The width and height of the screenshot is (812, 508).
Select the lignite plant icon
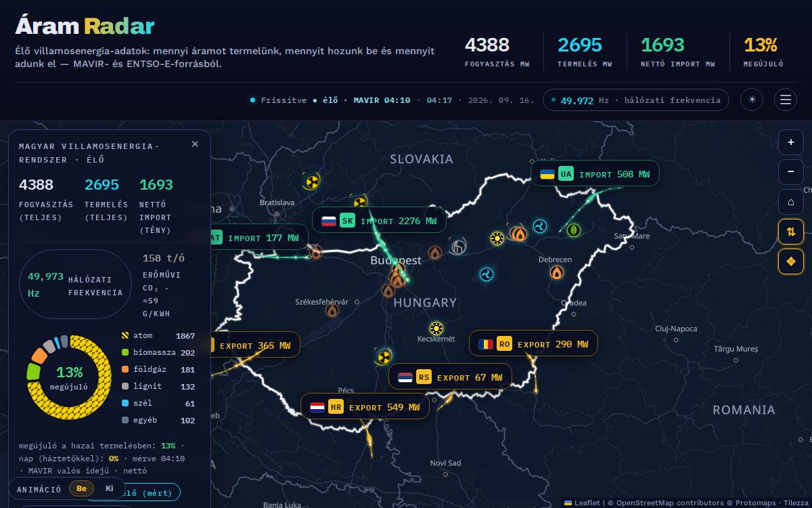click(459, 246)
